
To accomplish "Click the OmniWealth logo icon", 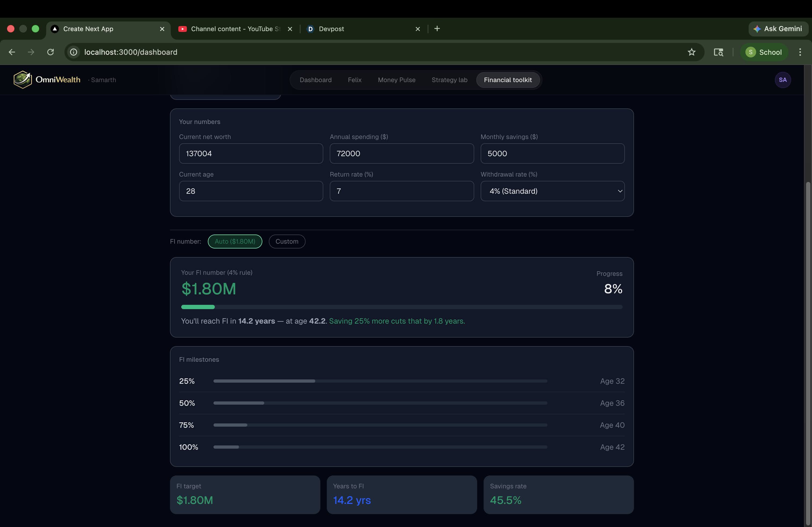I will pyautogui.click(x=23, y=79).
